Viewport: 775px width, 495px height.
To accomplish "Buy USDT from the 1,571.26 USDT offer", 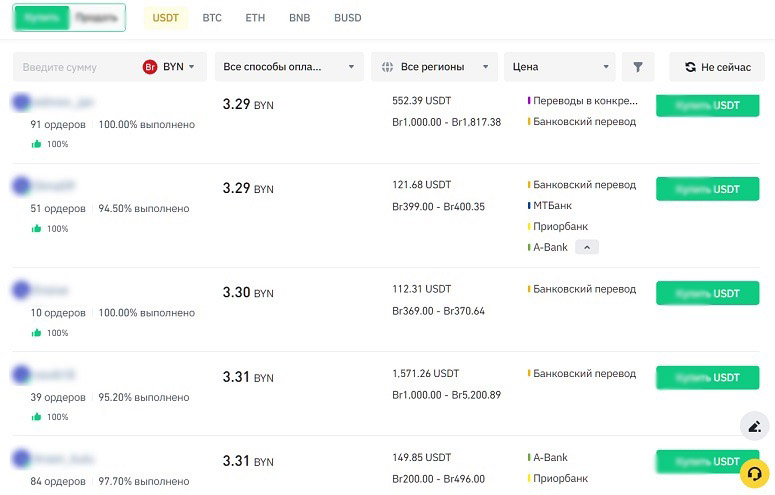I will (x=707, y=377).
